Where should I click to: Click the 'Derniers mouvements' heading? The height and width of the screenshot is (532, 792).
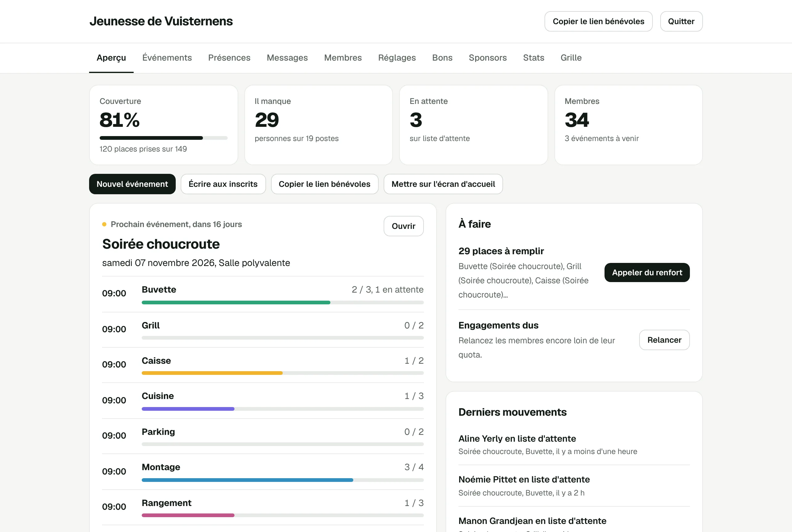click(x=512, y=412)
